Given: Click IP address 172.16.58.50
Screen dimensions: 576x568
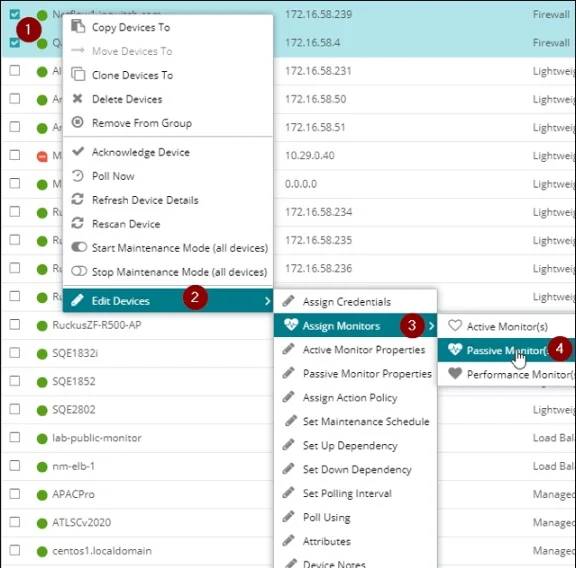Looking at the screenshot, I should pos(316,99).
